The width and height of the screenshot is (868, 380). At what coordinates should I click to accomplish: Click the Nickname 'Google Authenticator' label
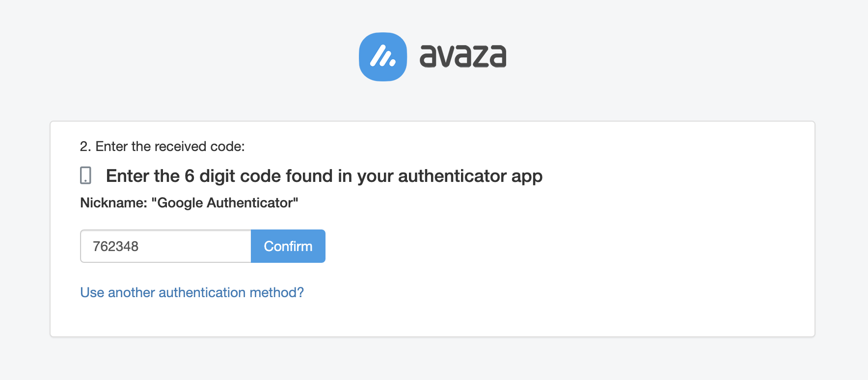click(x=189, y=203)
